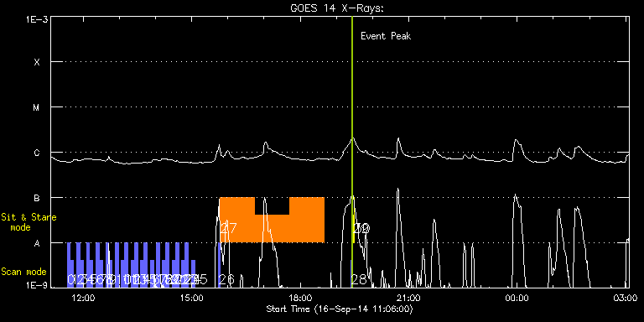This screenshot has width=644, height=322.
Task: Click the 18:00 time axis label
Action: tap(300, 299)
